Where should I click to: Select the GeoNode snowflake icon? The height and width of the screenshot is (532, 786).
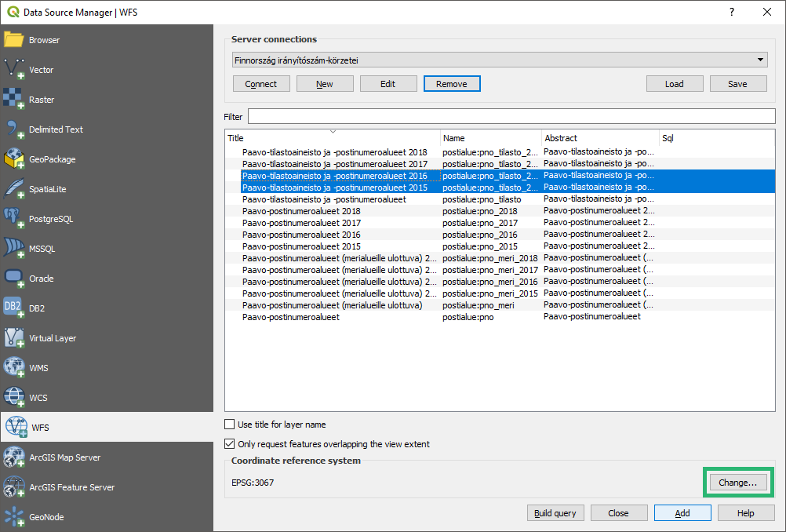pos(13,516)
